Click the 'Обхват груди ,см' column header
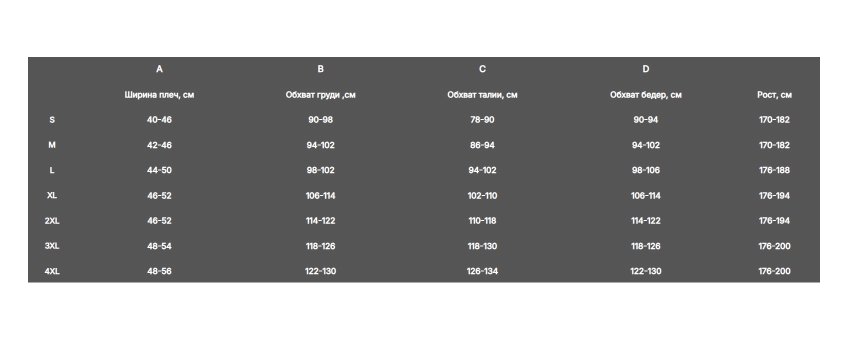 320,95
